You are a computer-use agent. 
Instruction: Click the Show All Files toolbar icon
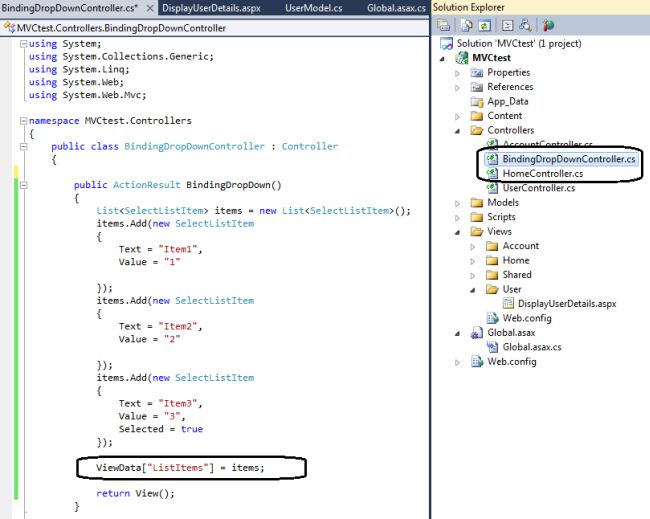click(467, 26)
